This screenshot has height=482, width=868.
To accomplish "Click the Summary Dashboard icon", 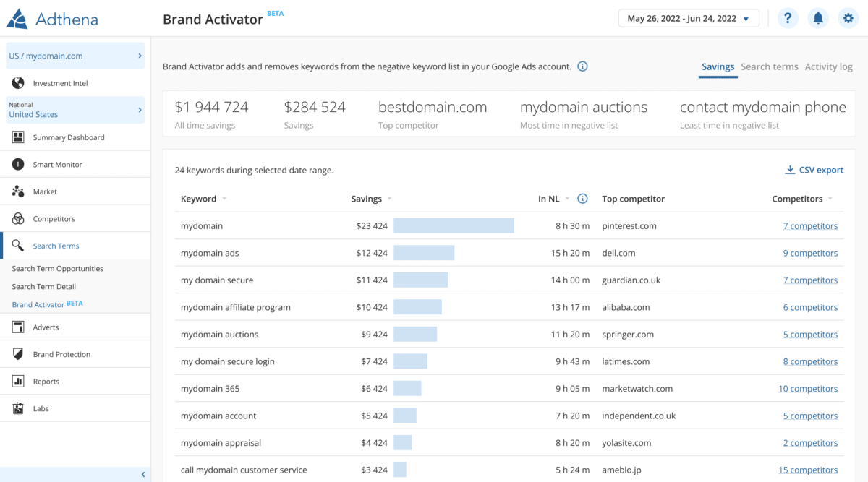I will pyautogui.click(x=18, y=137).
